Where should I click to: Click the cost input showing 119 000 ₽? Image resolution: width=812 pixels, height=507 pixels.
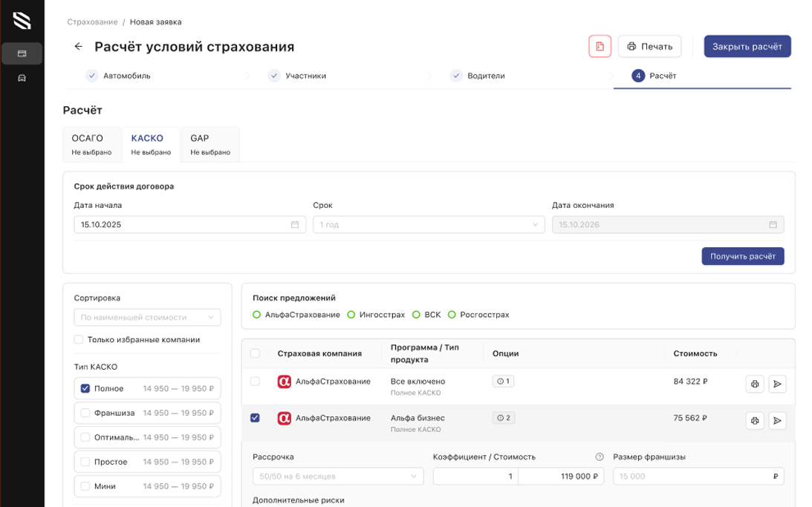click(562, 476)
